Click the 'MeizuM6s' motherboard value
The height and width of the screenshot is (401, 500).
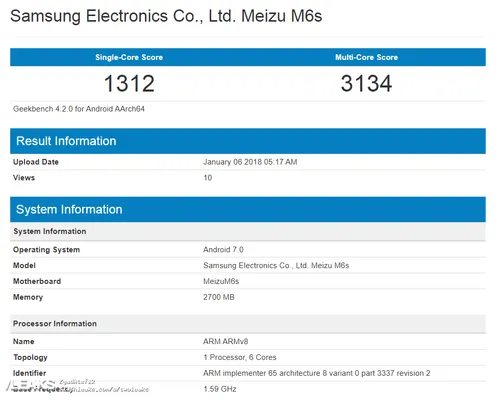click(x=221, y=281)
